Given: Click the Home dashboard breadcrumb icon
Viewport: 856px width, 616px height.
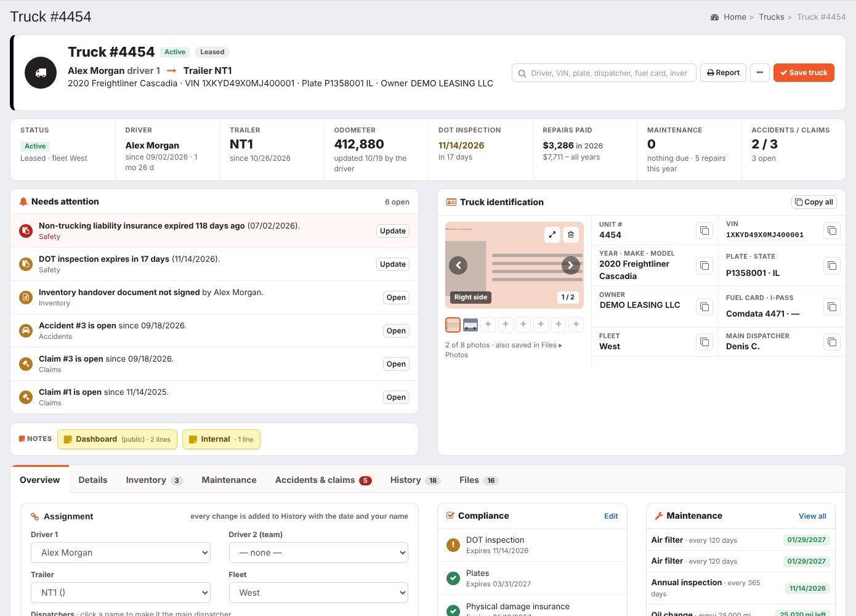Looking at the screenshot, I should point(714,17).
